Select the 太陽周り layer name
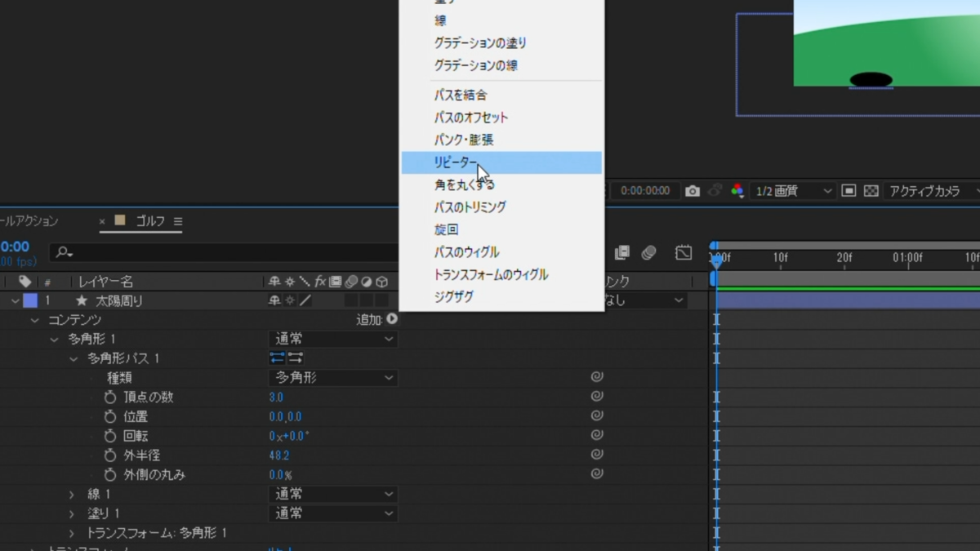980x551 pixels. [x=119, y=301]
